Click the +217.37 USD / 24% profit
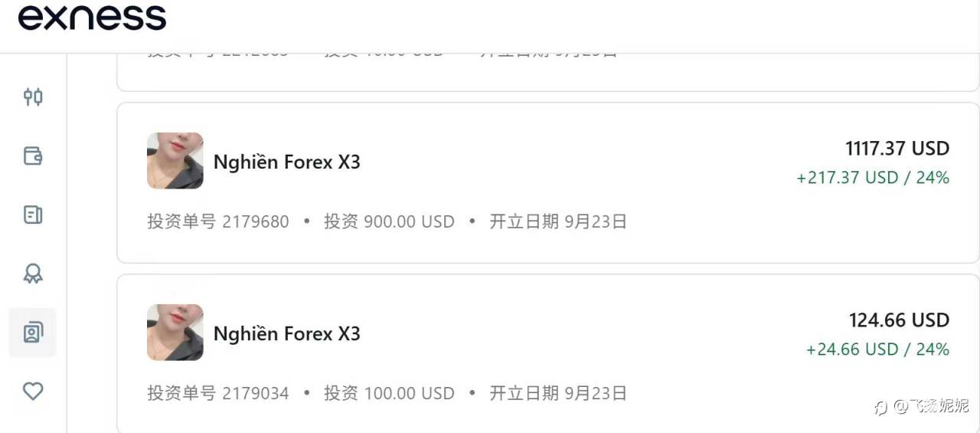The width and height of the screenshot is (980, 433). click(x=873, y=178)
